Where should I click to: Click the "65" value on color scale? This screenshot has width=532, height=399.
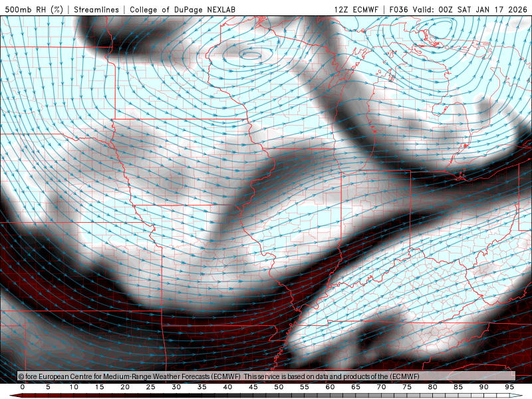(x=356, y=387)
